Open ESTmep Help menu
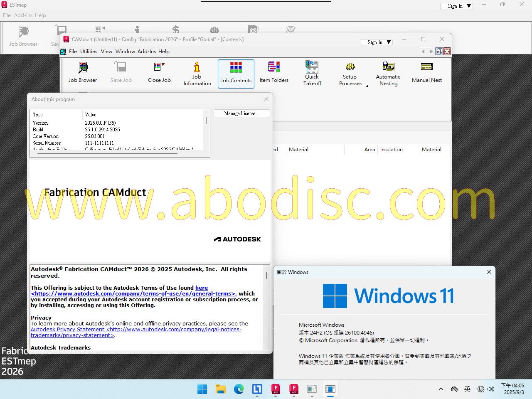The width and height of the screenshot is (532, 399). tap(40, 15)
